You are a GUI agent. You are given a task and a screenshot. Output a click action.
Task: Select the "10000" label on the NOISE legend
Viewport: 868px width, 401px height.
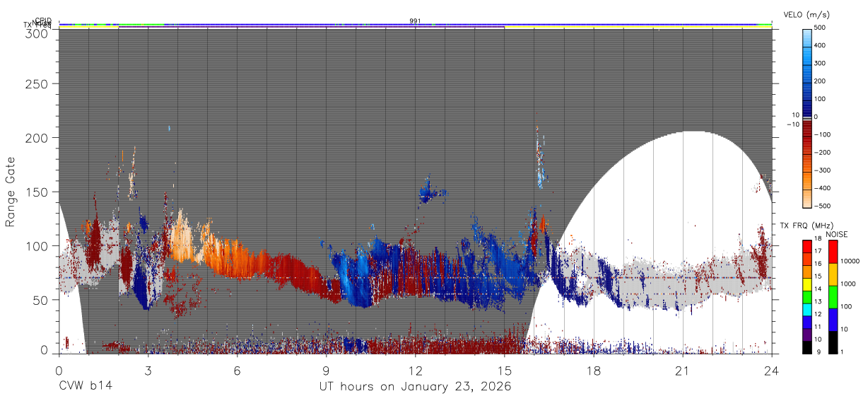pos(851,262)
